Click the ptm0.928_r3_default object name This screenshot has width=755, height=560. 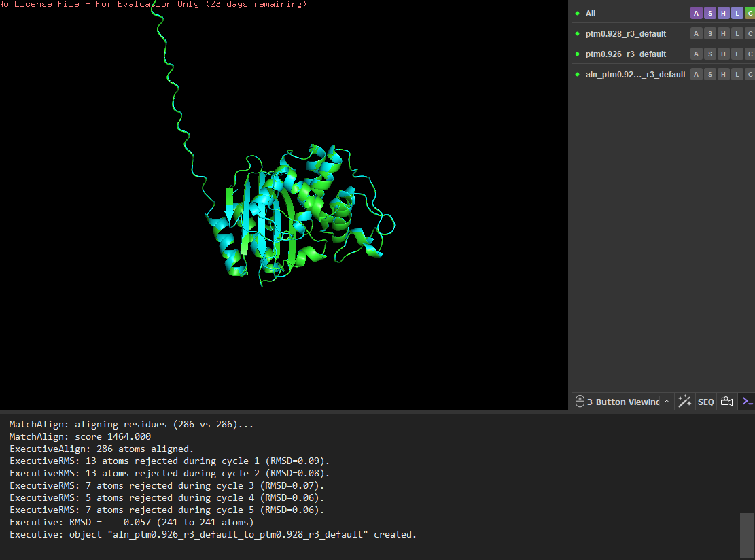(625, 34)
